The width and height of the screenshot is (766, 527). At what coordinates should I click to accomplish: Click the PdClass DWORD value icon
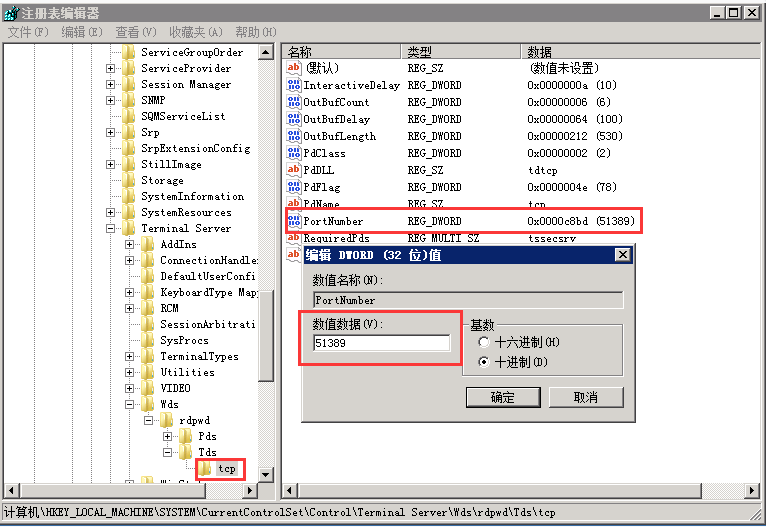(x=294, y=153)
